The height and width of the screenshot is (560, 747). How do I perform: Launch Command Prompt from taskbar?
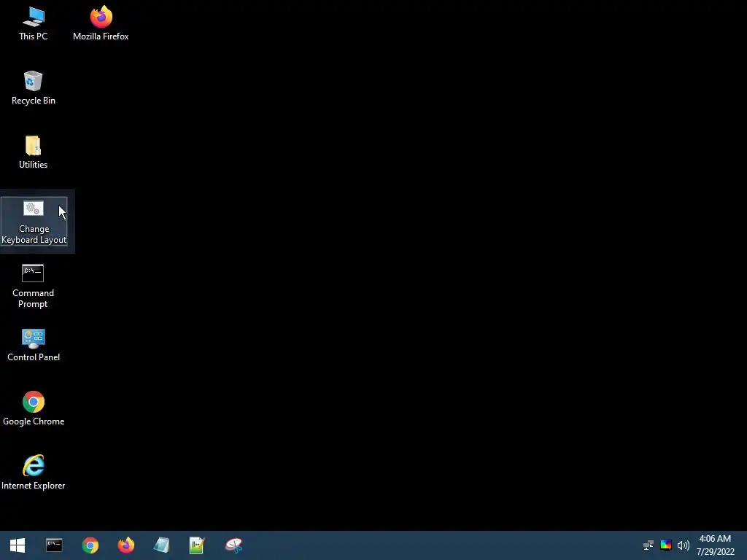(x=54, y=545)
